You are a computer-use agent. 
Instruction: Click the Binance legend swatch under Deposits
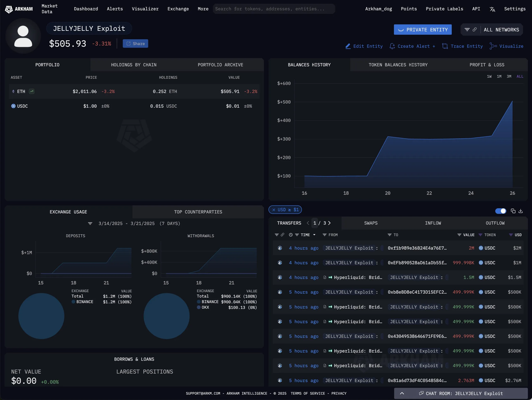tap(73, 302)
